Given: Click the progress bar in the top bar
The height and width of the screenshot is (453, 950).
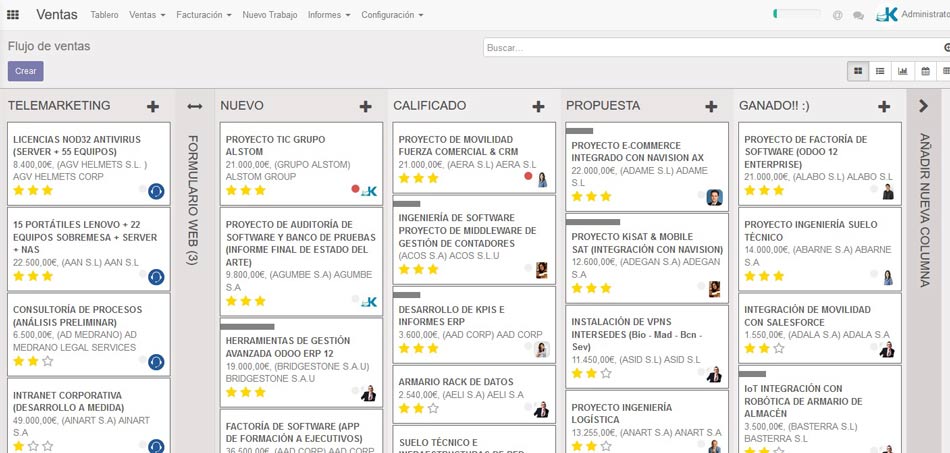Looking at the screenshot, I should (797, 14).
